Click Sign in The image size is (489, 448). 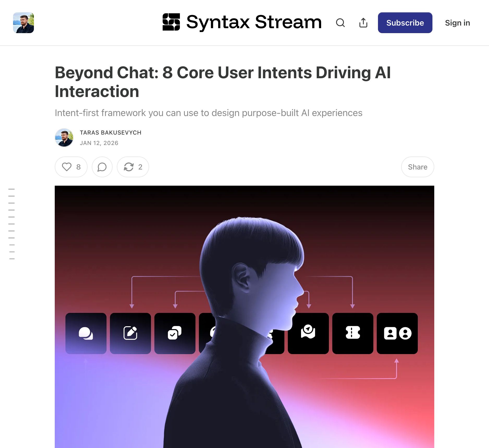click(x=457, y=23)
